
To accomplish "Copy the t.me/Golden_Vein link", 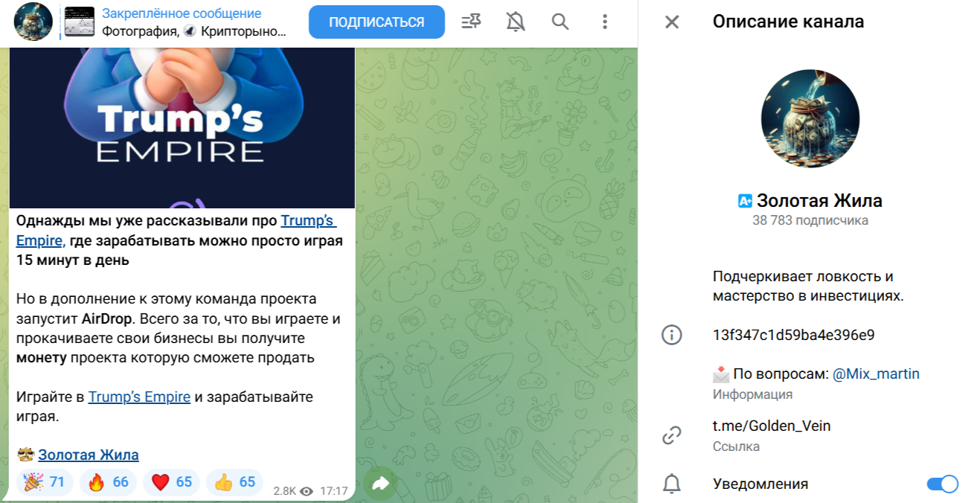I will point(772,426).
